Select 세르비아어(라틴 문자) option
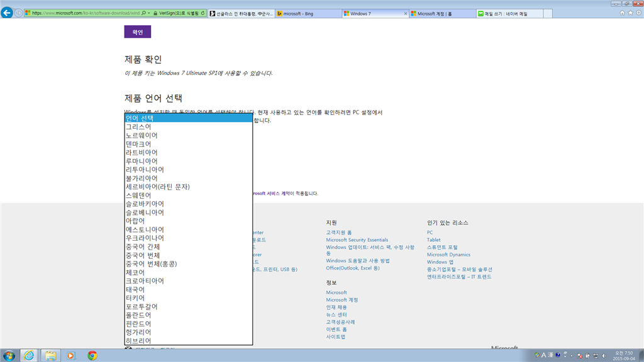This screenshot has height=362, width=644. 189,187
